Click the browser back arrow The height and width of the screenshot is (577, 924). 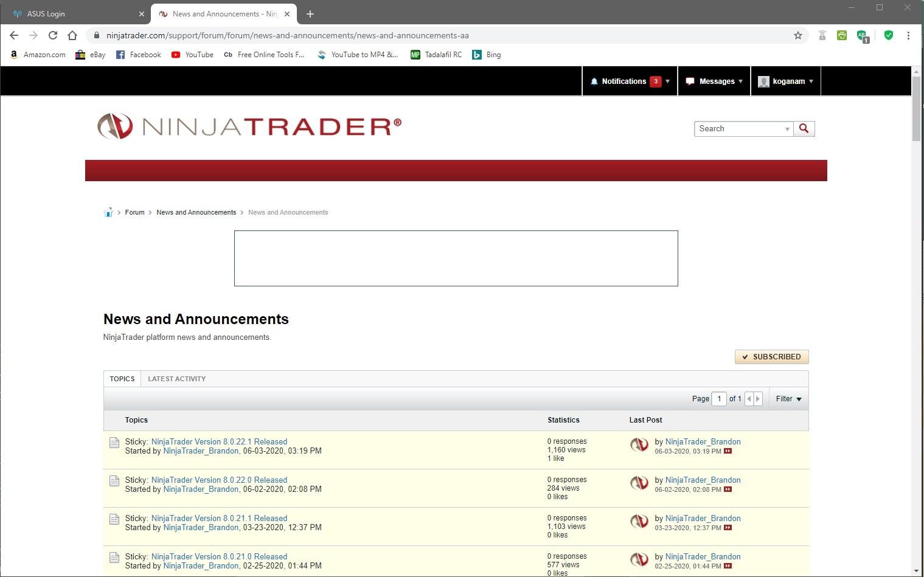(14, 35)
